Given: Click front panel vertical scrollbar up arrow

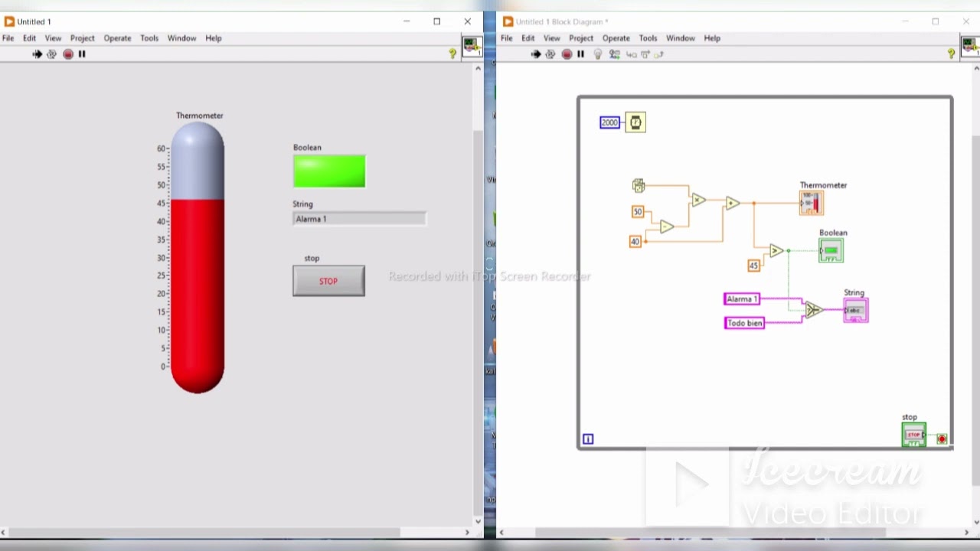Looking at the screenshot, I should point(479,69).
